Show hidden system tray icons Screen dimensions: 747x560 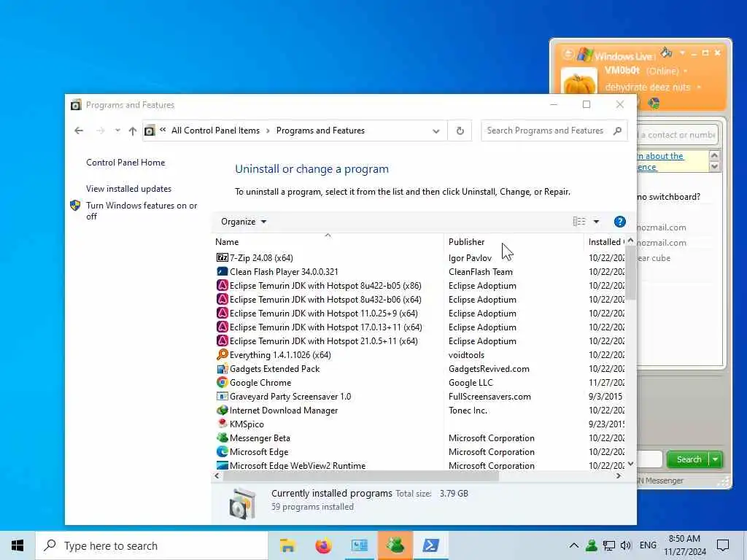[x=574, y=545]
